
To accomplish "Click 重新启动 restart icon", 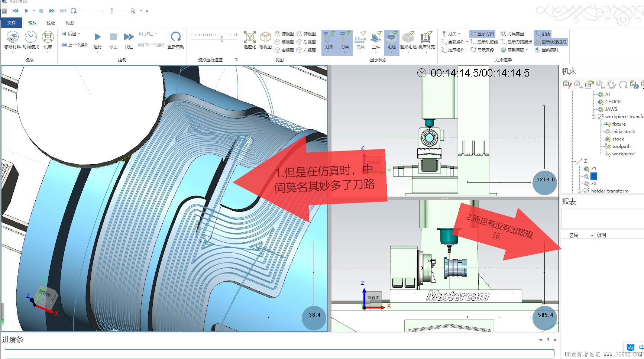I will 176,36.
